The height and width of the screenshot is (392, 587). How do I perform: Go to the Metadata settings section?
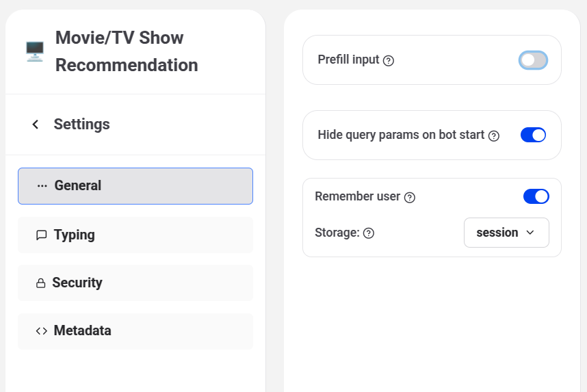[135, 331]
